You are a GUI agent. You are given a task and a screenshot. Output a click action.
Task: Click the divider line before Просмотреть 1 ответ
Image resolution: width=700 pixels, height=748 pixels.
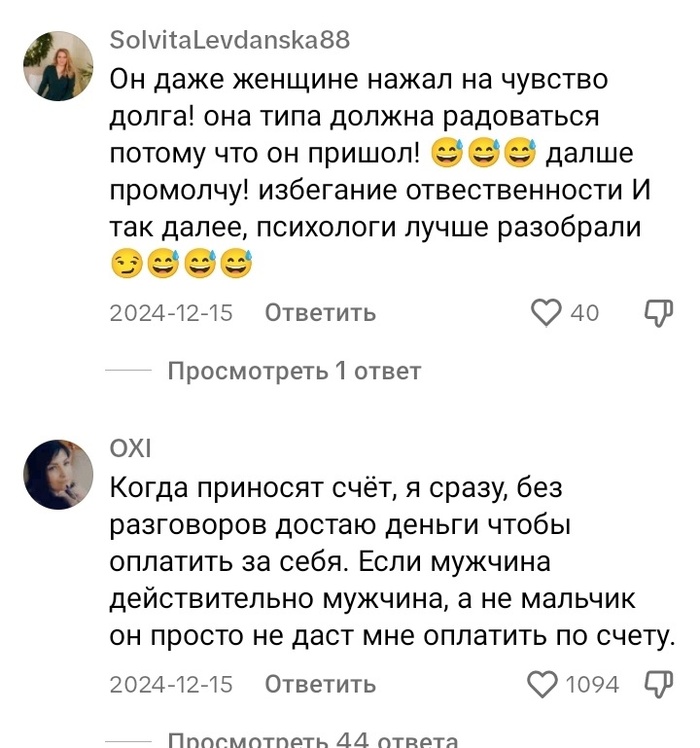[x=128, y=371]
